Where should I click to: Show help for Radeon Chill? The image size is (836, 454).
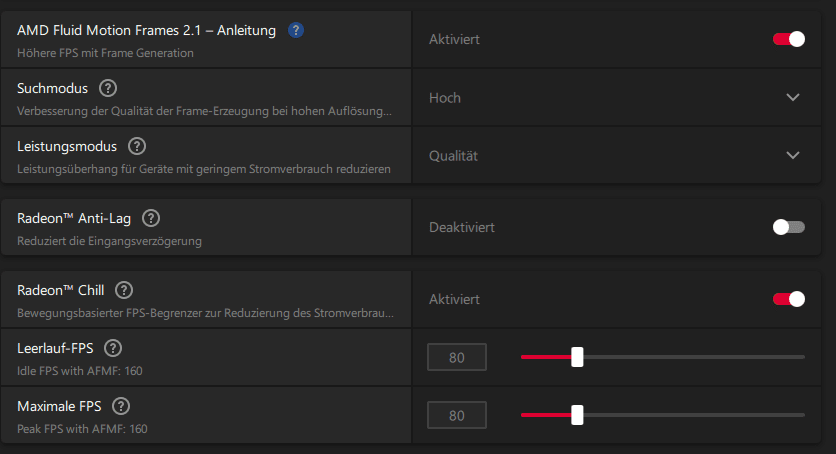click(x=123, y=290)
